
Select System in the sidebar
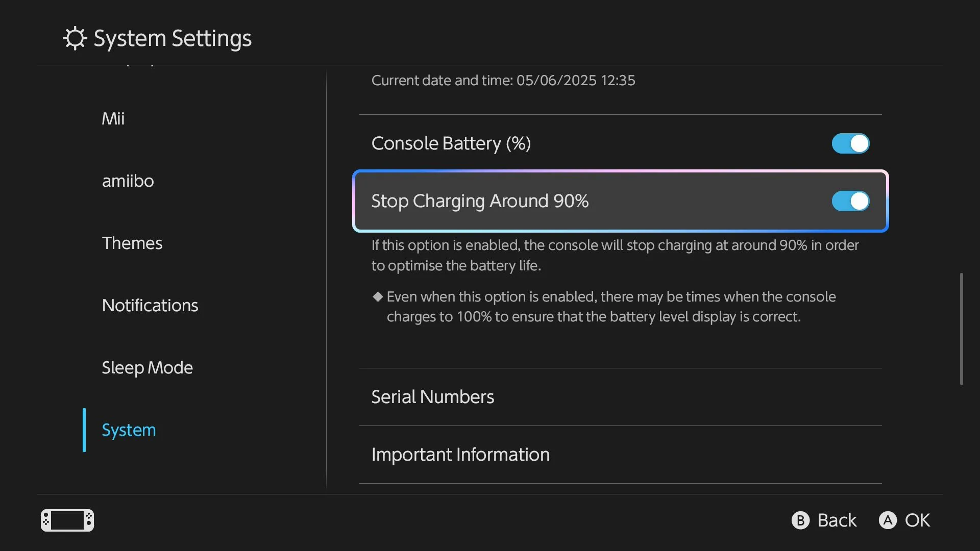(x=129, y=430)
